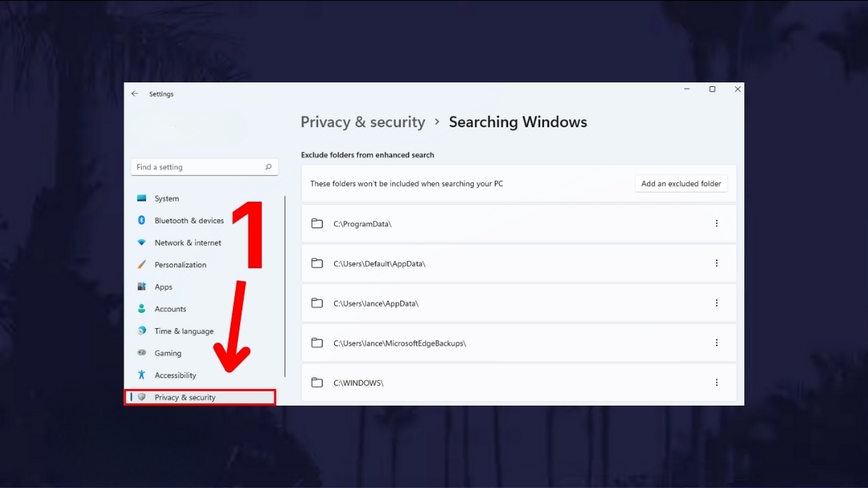Click the System monitor icon in sidebar
Viewport: 868px width, 488px height.
142,199
